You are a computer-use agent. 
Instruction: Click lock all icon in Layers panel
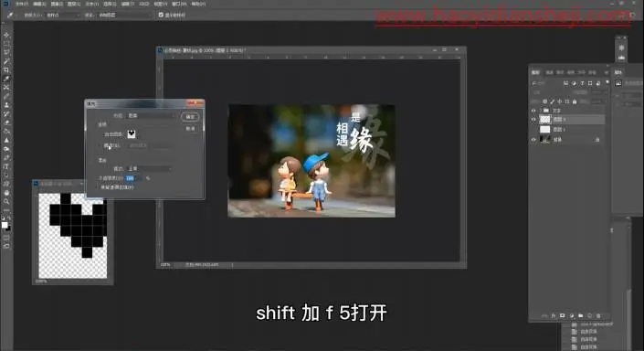[x=575, y=101]
